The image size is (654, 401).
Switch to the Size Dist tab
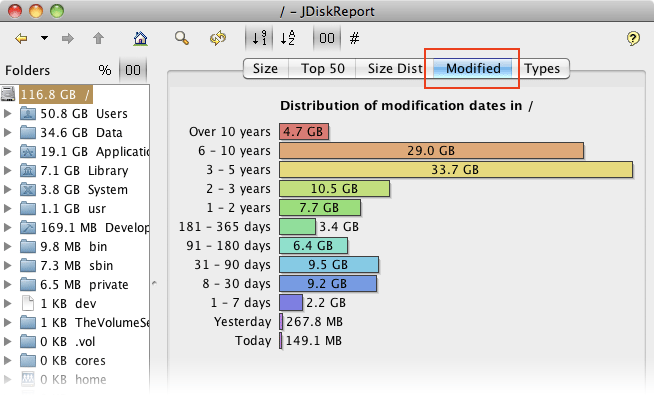coord(395,68)
